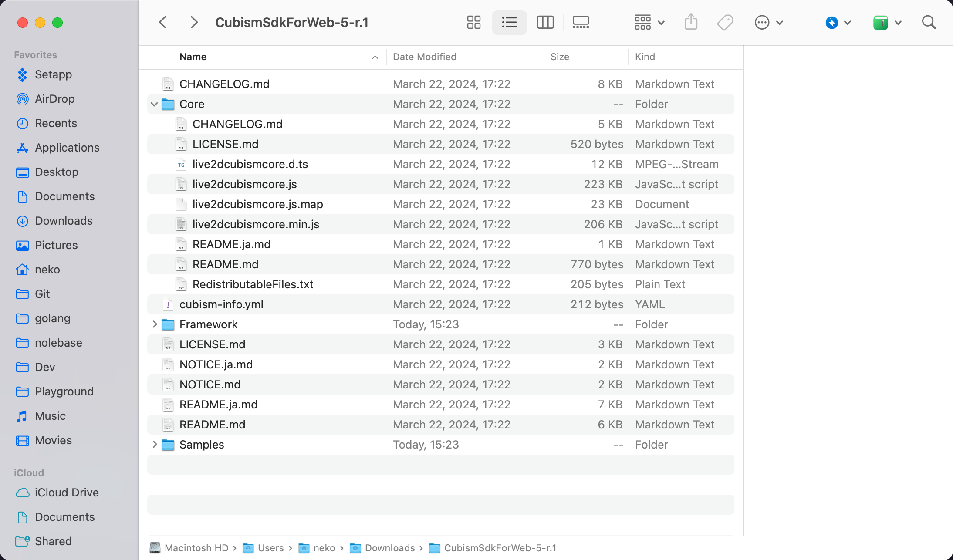Go back with left chevron
The image size is (953, 560).
coord(163,22)
